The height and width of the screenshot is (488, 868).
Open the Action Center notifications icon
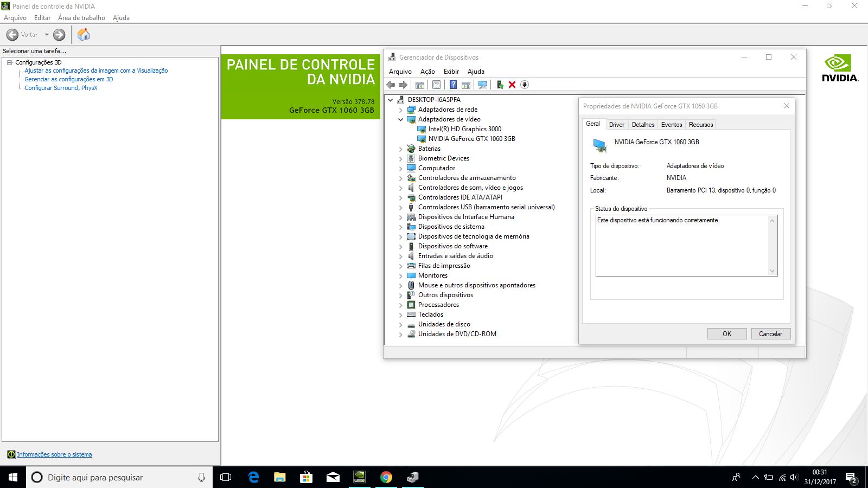click(x=851, y=478)
